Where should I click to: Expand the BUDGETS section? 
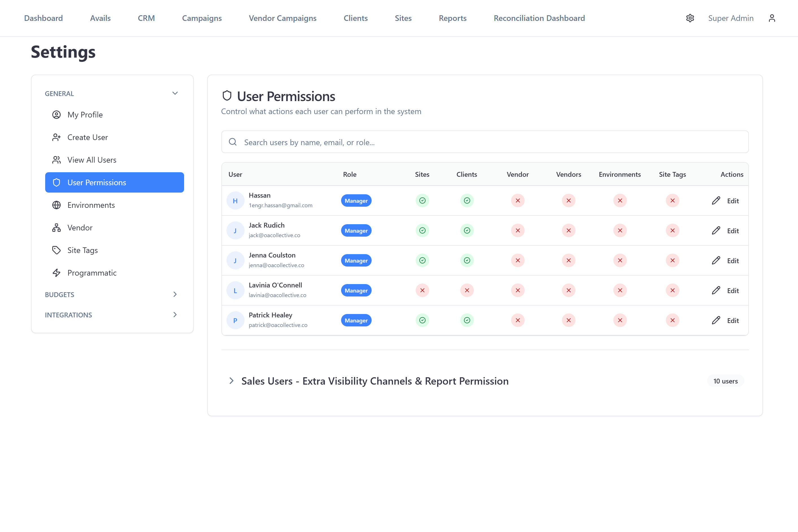click(x=175, y=294)
